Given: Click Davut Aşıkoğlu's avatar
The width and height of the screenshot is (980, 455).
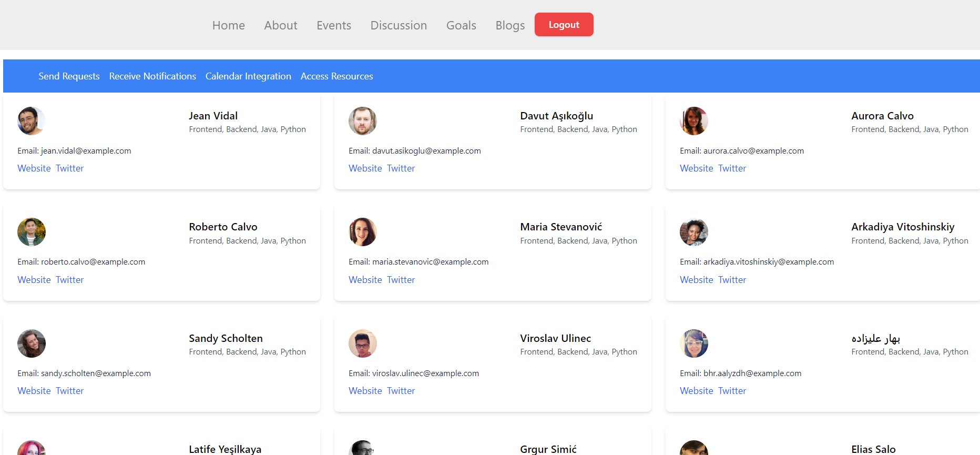Looking at the screenshot, I should pyautogui.click(x=363, y=121).
